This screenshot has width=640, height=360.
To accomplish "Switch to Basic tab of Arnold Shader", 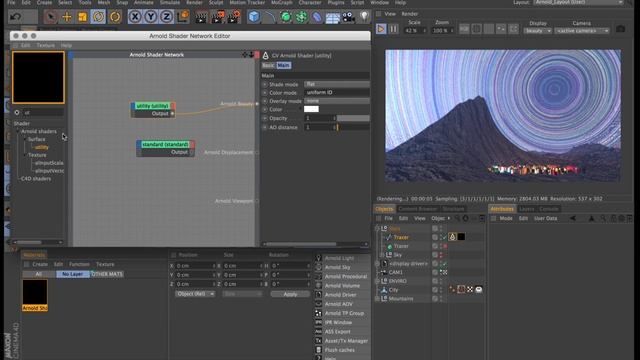I will (268, 65).
